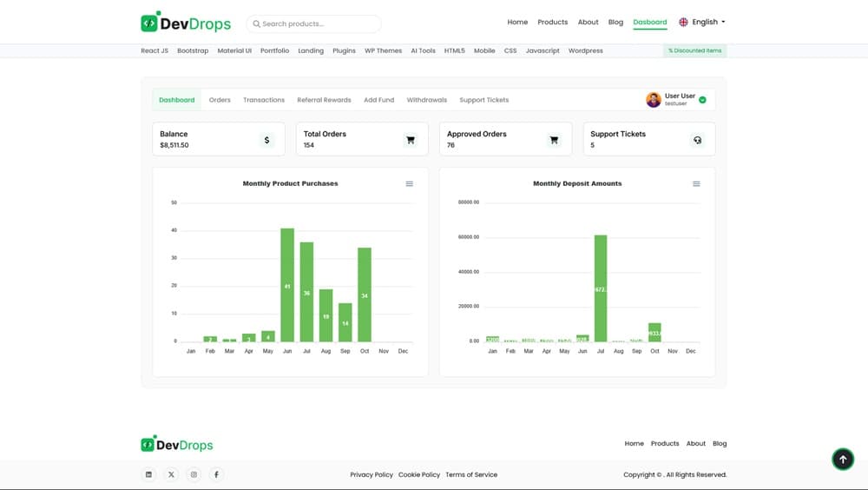Click the Approved Orders cart icon
This screenshot has height=490, width=868.
pos(554,140)
